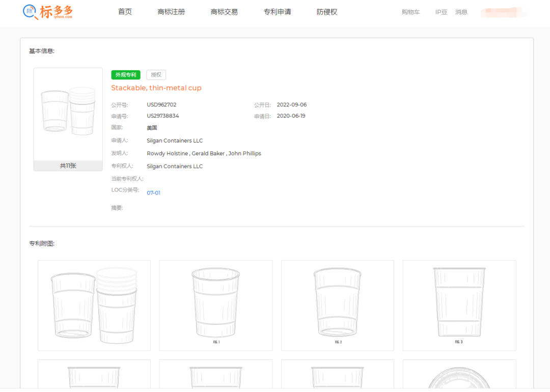Open the FIG. 1 drawing thumbnail
The image size is (550, 392).
pos(216,305)
